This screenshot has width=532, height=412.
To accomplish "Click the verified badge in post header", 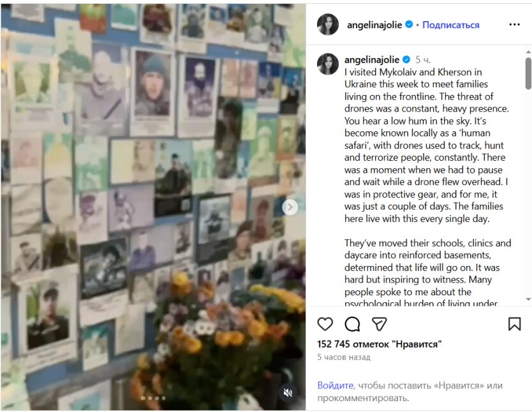I will click(409, 24).
